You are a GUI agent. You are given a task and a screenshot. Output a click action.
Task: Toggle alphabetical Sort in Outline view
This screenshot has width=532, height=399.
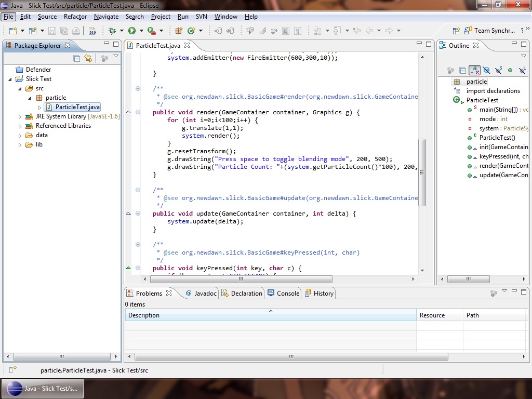[474, 70]
